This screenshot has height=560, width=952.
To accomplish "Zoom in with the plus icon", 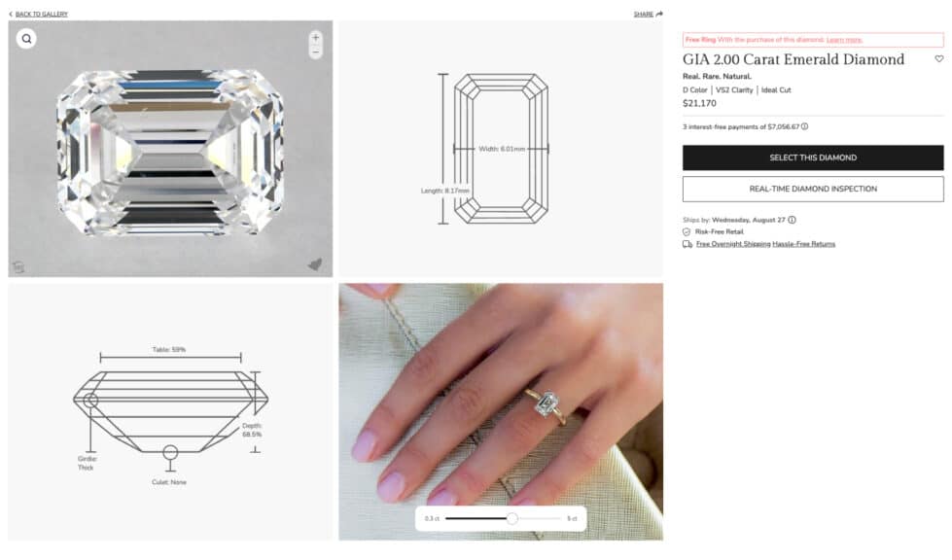I will point(315,38).
